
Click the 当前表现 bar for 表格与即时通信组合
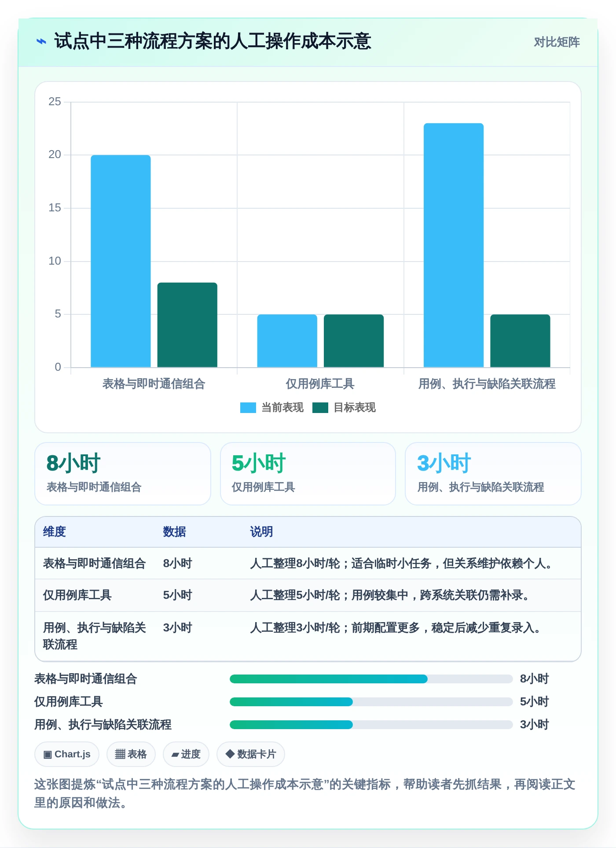[x=121, y=261]
